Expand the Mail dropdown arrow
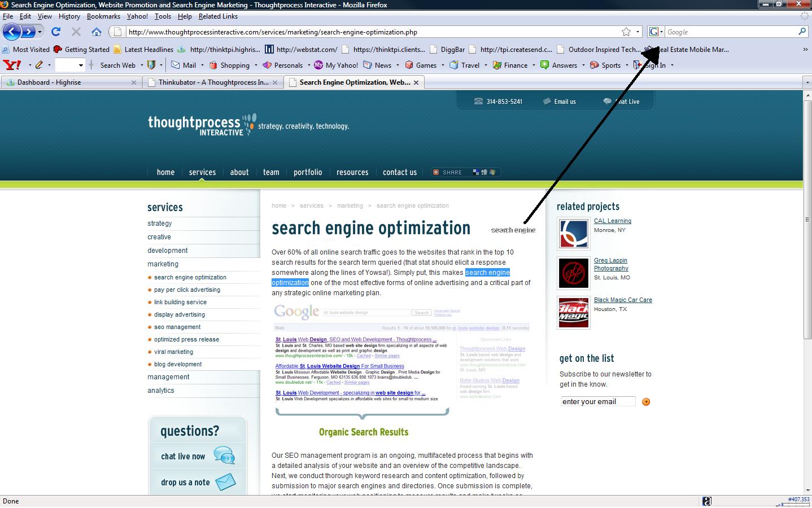The height and width of the screenshot is (508, 812). pos(202,65)
